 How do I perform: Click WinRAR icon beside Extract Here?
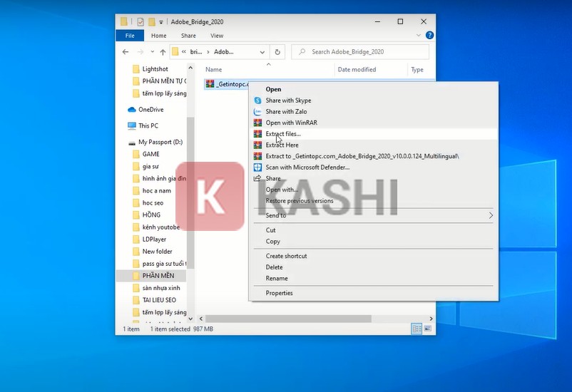pyautogui.click(x=257, y=145)
